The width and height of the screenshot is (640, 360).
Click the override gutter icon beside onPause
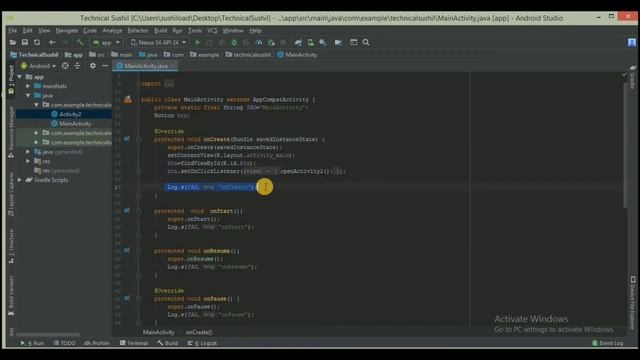pos(127,298)
